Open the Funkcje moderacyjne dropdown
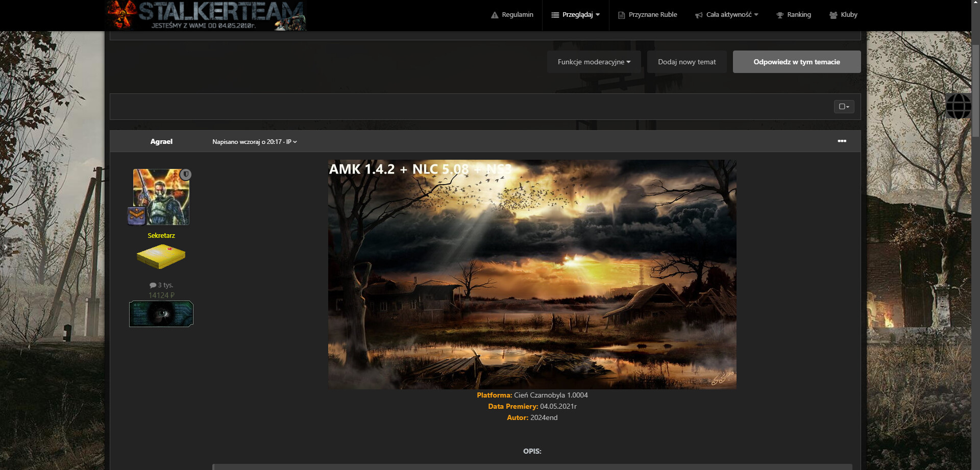Image resolution: width=980 pixels, height=470 pixels. pyautogui.click(x=594, y=62)
